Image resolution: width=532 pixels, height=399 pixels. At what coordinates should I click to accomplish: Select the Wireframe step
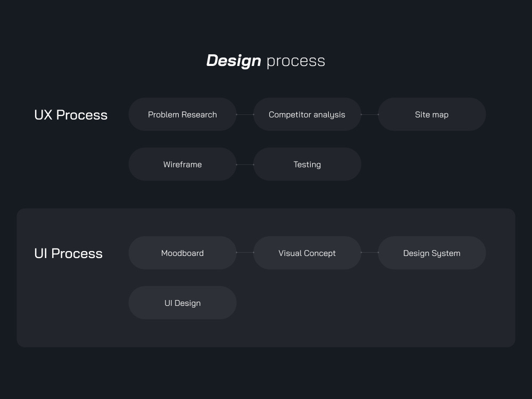tap(182, 164)
